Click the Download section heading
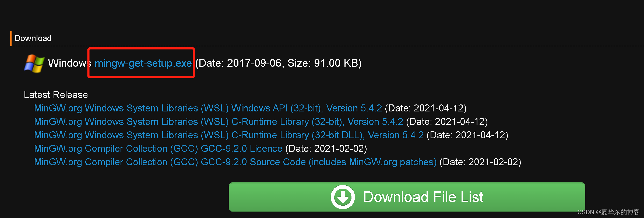Viewport: 644px width, 218px height. coord(33,38)
